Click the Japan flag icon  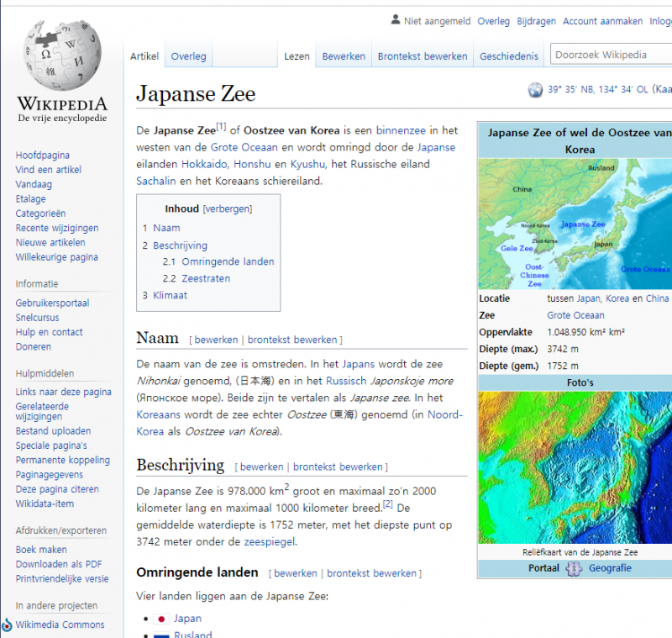point(161,619)
